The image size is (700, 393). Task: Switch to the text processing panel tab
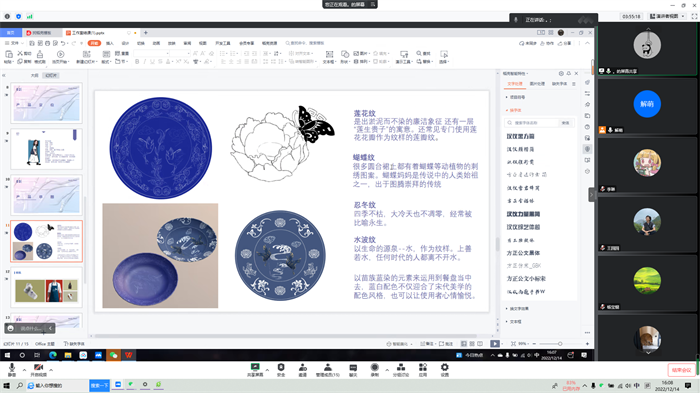(515, 84)
